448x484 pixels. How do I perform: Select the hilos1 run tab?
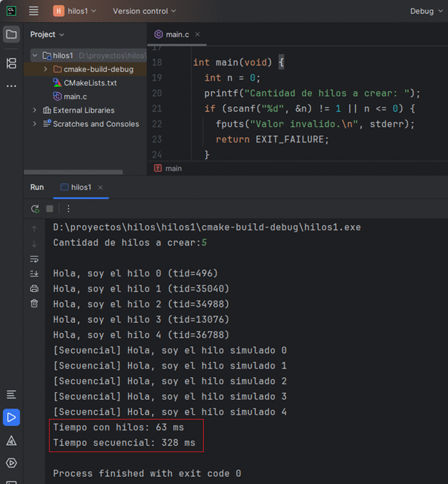point(81,187)
